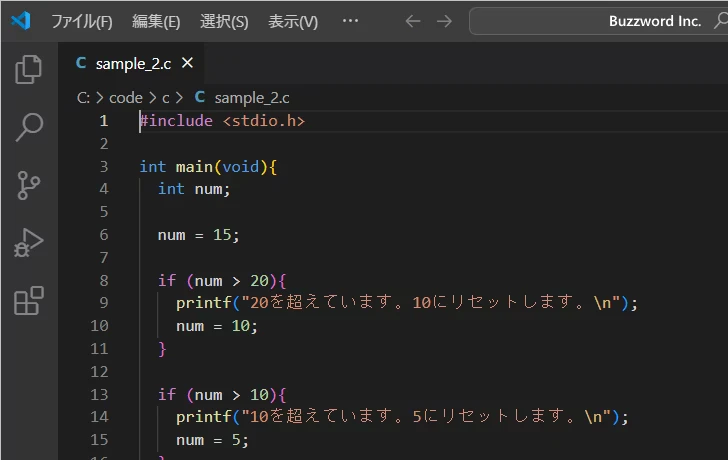Expand the chevron after code in the breadcrumb
The image size is (728, 460).
pos(152,98)
